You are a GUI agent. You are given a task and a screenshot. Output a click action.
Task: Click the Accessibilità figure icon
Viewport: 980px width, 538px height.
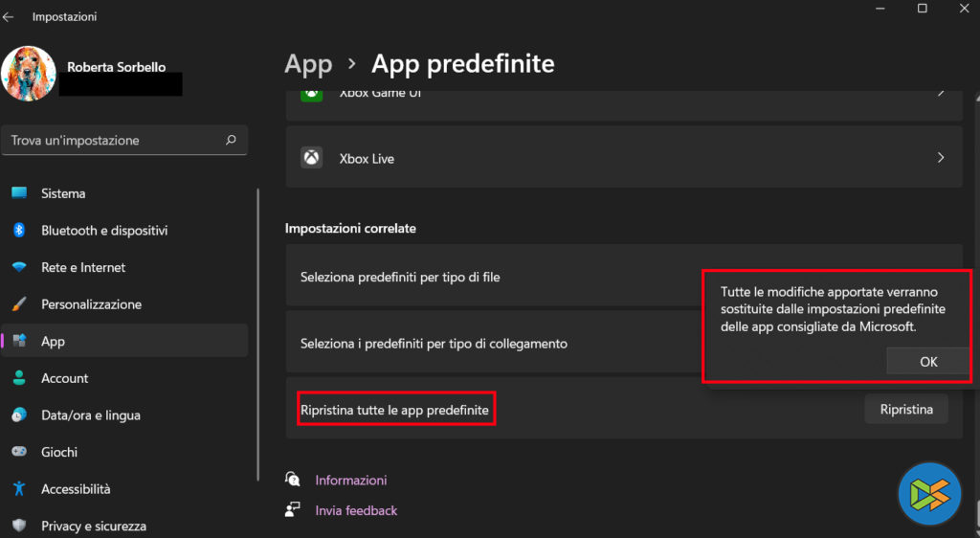tap(19, 489)
